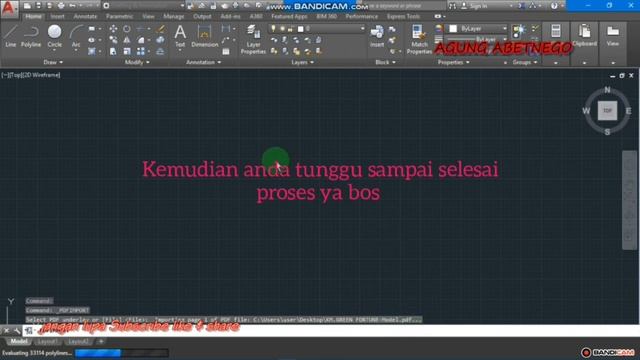The height and width of the screenshot is (360, 640).
Task: Activate Match Properties tool
Action: pos(419,39)
